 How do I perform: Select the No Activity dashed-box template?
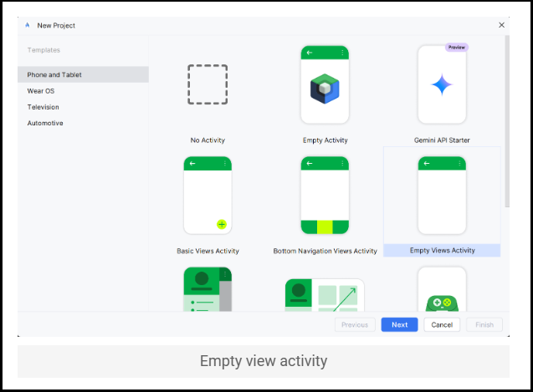[208, 84]
